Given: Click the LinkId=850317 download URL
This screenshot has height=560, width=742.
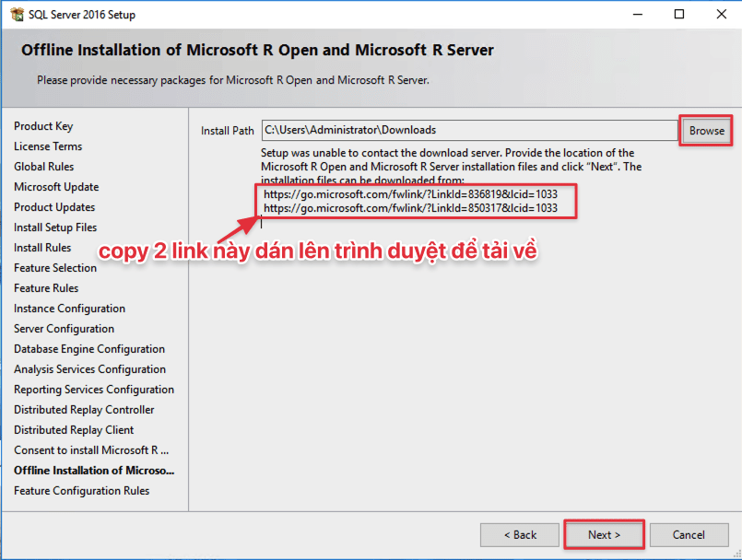Looking at the screenshot, I should 410,208.
